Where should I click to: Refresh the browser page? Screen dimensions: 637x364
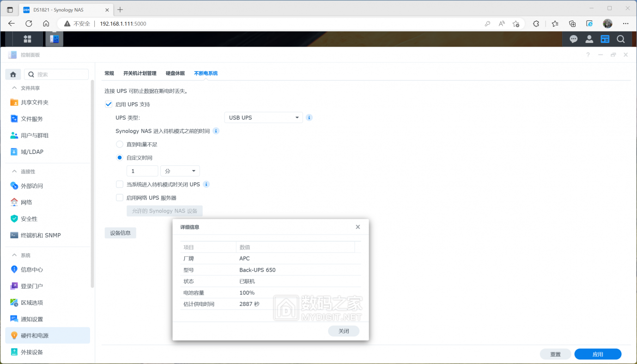[29, 24]
